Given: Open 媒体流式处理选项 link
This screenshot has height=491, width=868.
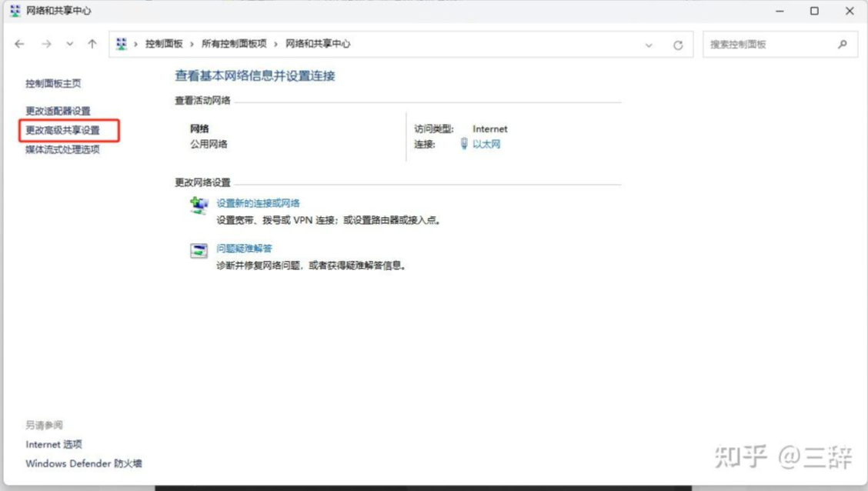Looking at the screenshot, I should (x=62, y=149).
